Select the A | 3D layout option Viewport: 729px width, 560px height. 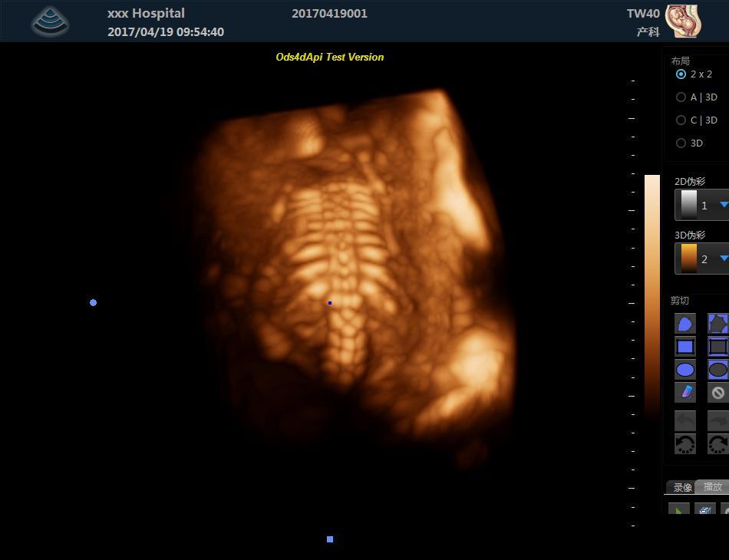pos(697,97)
